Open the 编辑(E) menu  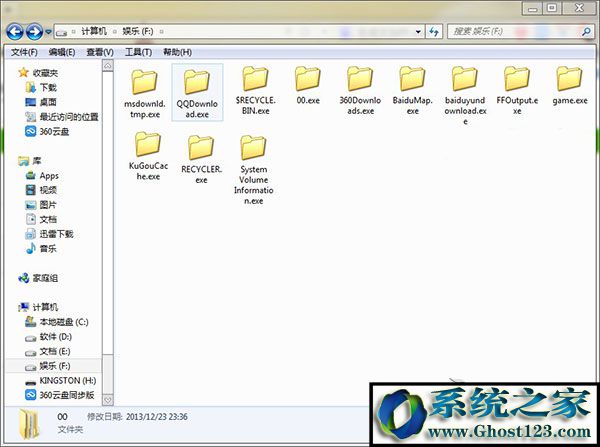62,52
